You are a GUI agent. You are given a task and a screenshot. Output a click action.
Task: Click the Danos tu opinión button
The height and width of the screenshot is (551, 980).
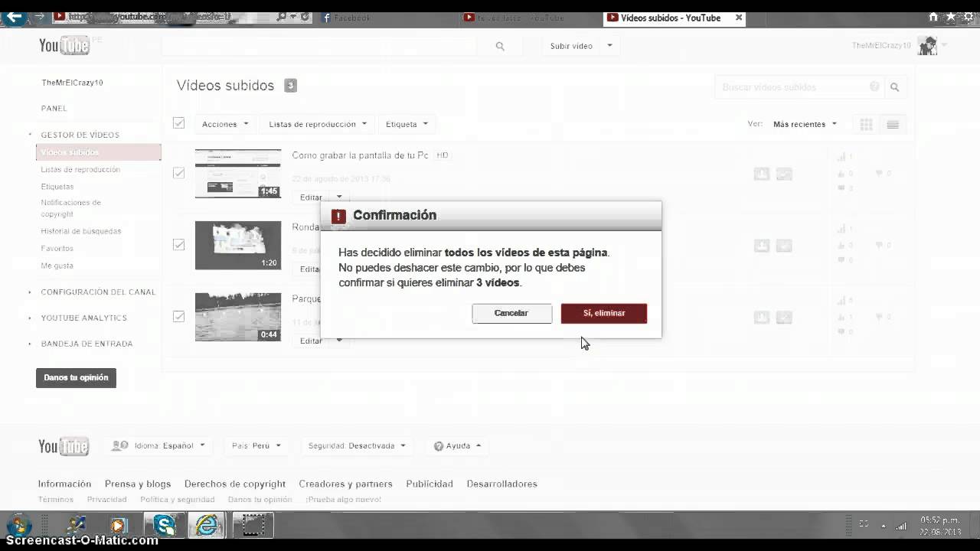click(76, 377)
